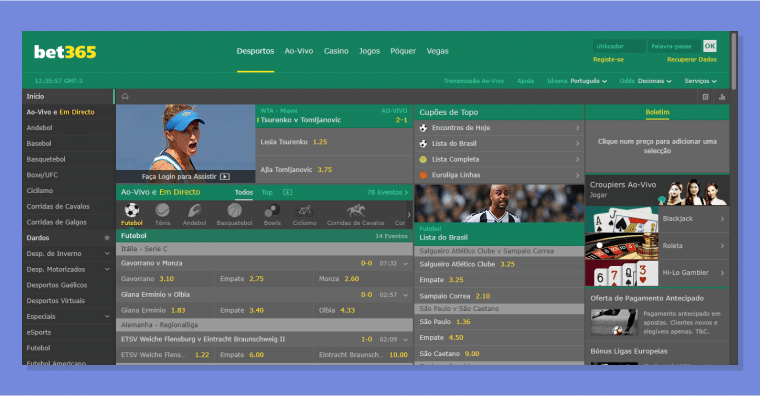
Task: Click the Registe-se link
Action: pos(608,60)
